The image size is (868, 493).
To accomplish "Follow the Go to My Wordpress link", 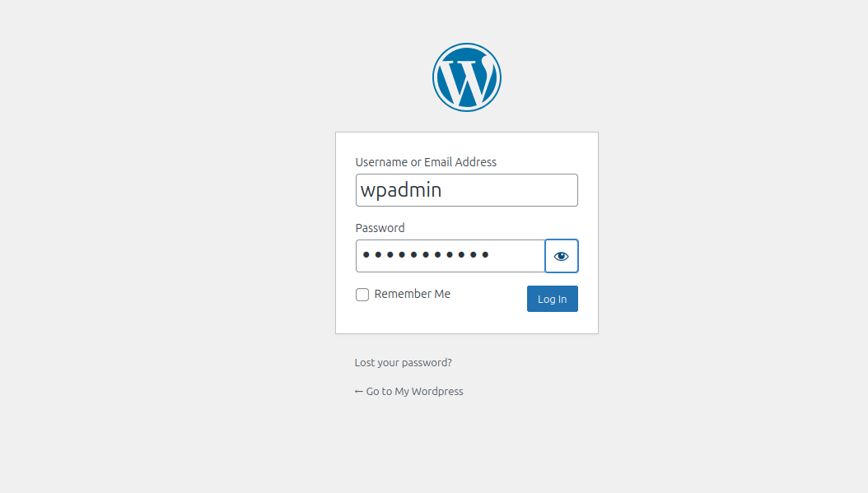I will point(408,391).
